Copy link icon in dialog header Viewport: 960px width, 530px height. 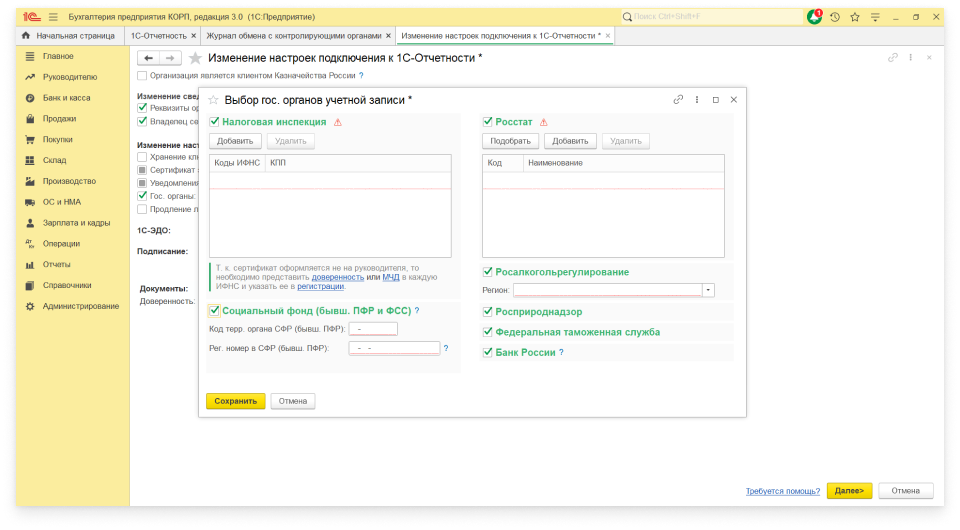click(x=678, y=100)
